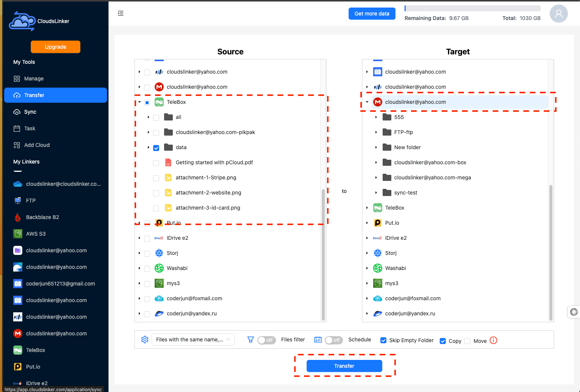The width and height of the screenshot is (580, 392).
Task: Click the transfer settings gear icon
Action: pos(145,340)
